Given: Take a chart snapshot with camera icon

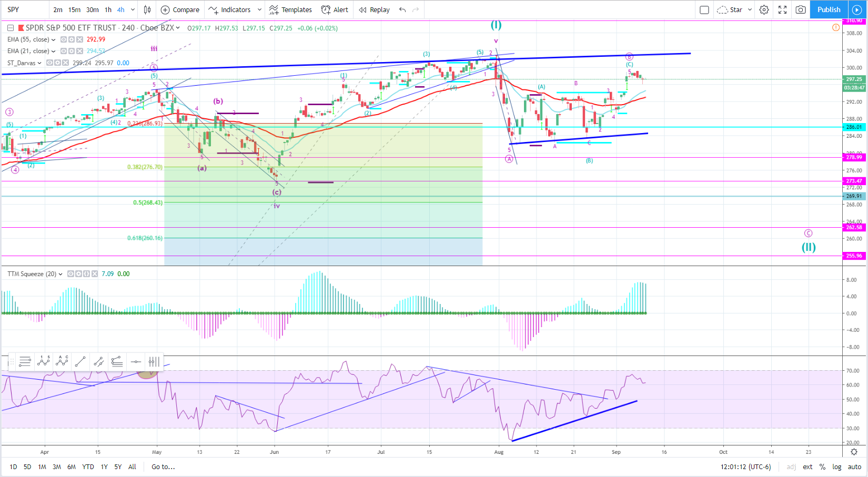Looking at the screenshot, I should pos(801,9).
